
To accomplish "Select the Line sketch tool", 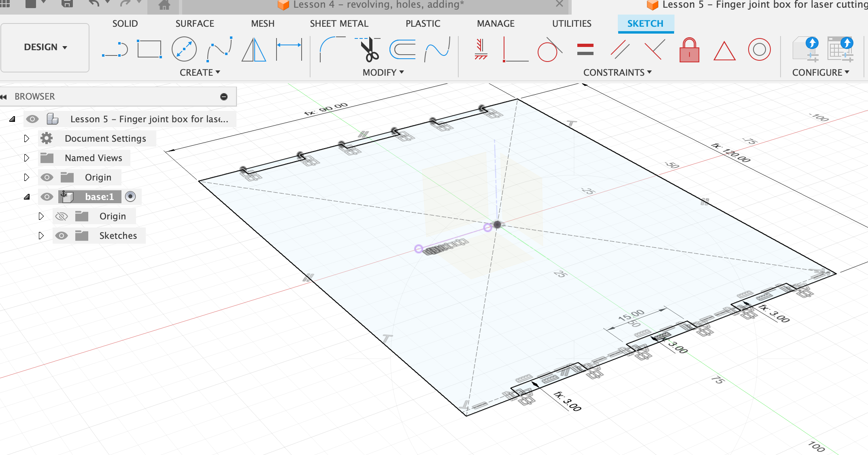I will pos(115,50).
